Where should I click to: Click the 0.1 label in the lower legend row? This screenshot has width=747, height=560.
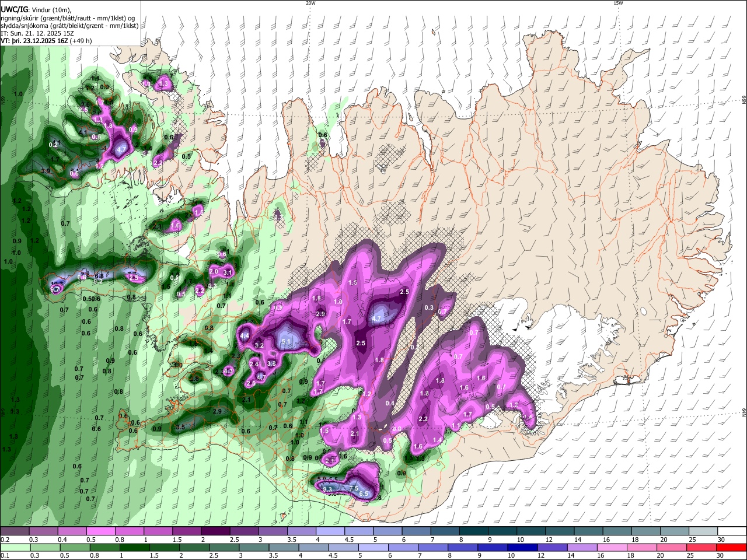pos(5,555)
